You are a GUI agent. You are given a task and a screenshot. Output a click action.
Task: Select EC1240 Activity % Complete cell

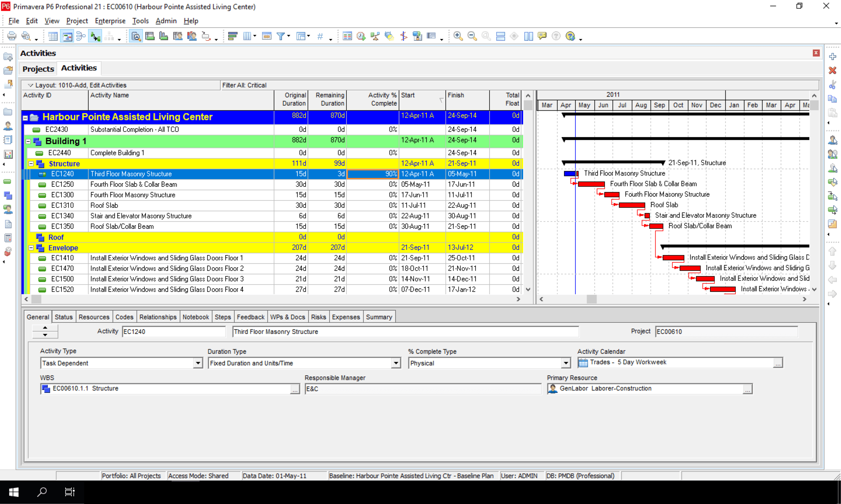coord(372,174)
